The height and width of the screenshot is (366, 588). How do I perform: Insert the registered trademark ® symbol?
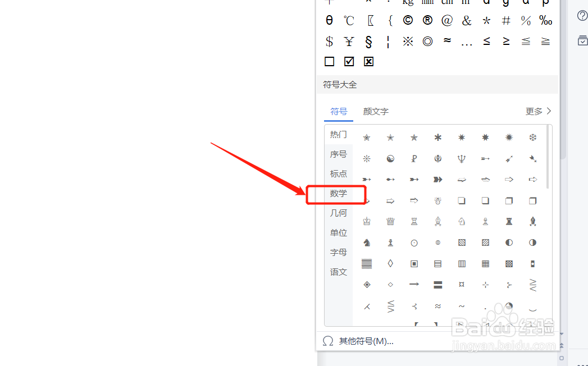(x=427, y=20)
